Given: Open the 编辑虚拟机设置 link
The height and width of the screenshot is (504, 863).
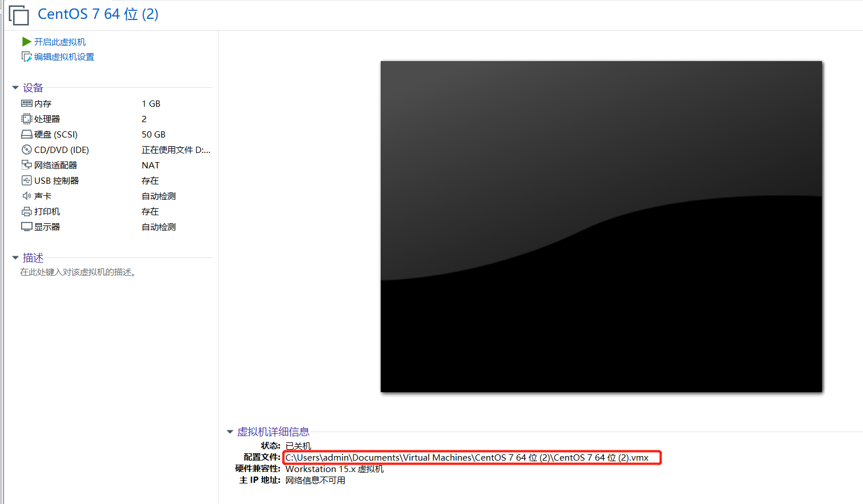Looking at the screenshot, I should coord(64,57).
